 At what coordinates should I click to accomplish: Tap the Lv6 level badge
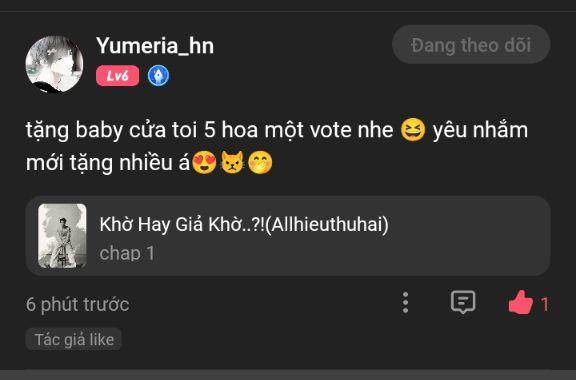[x=118, y=76]
